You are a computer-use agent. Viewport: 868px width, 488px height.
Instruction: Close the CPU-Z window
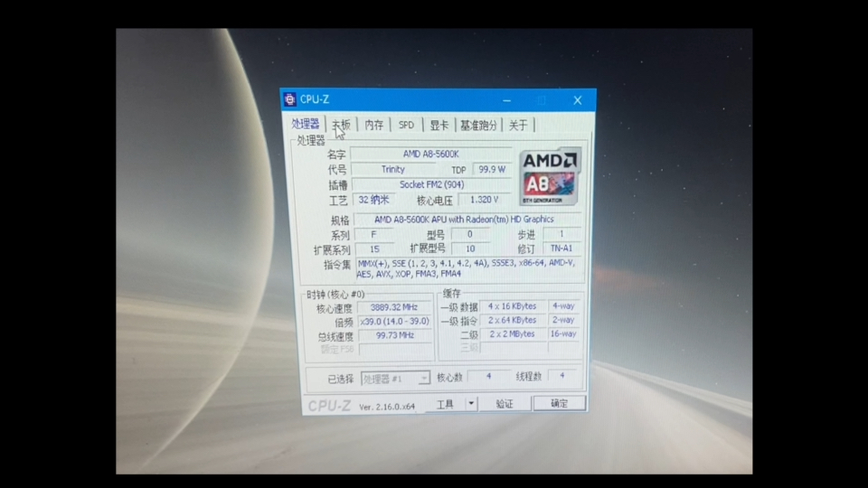tap(577, 100)
